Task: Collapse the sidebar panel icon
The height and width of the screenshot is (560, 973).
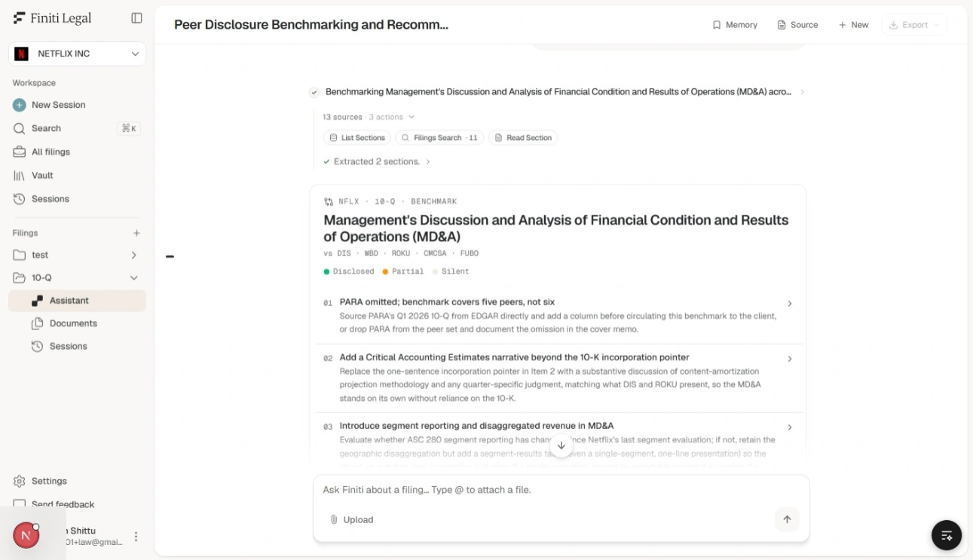Action: point(136,18)
